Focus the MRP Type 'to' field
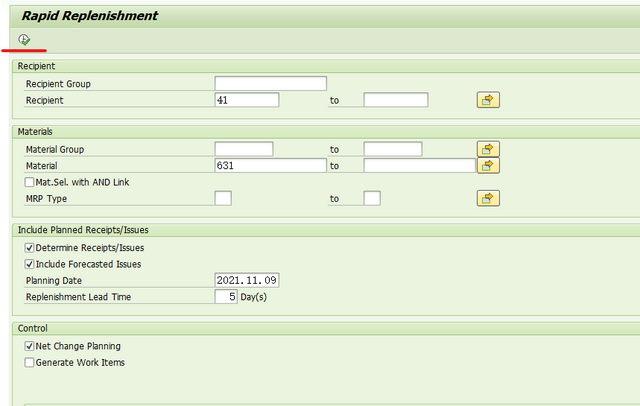The height and width of the screenshot is (406, 640). (372, 199)
